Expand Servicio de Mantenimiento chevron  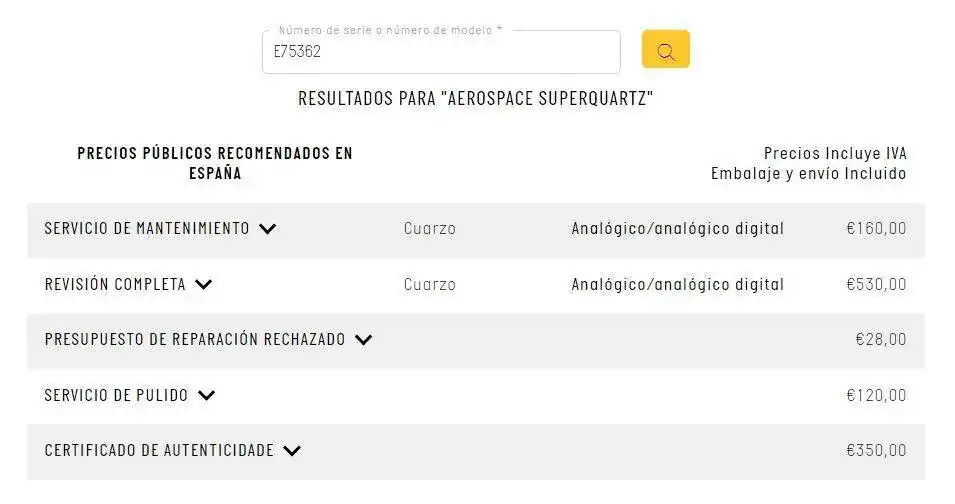click(x=267, y=229)
